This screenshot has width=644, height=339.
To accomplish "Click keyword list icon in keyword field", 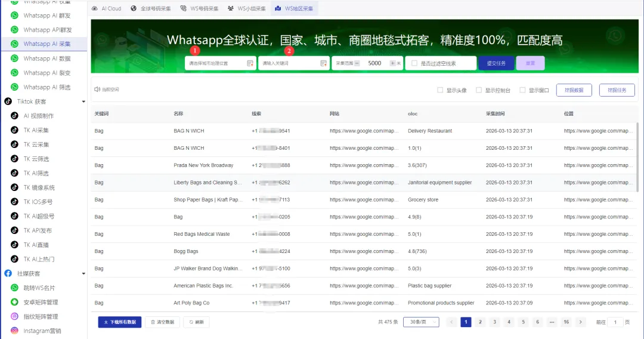I will (324, 63).
